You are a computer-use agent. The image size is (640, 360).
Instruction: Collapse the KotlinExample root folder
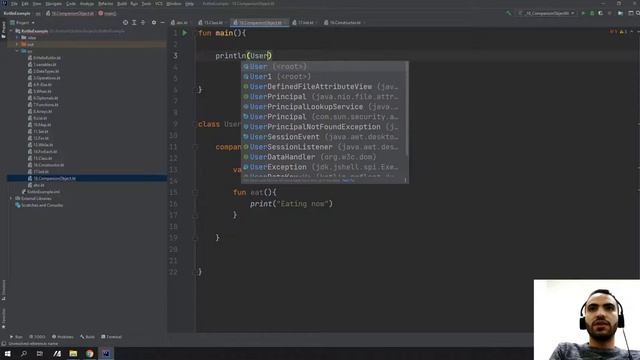coord(11,31)
